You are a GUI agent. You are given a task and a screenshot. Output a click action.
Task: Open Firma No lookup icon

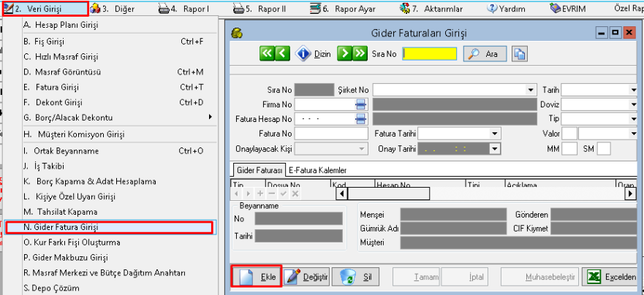360,104
